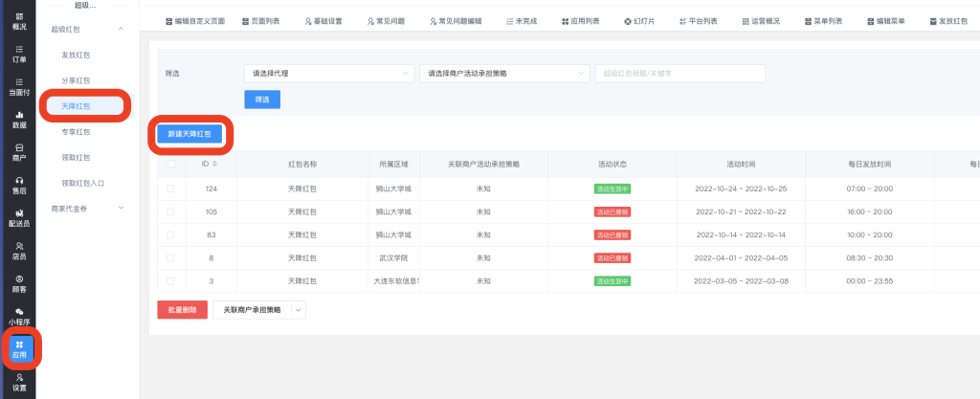The height and width of the screenshot is (399, 980).
Task: Tick the select-all checkbox in table header
Action: pyautogui.click(x=171, y=164)
